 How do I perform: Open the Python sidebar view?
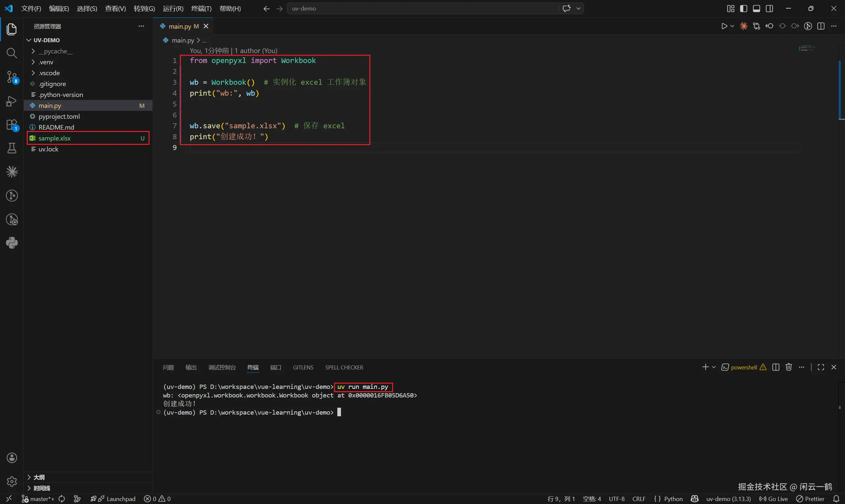(12, 243)
